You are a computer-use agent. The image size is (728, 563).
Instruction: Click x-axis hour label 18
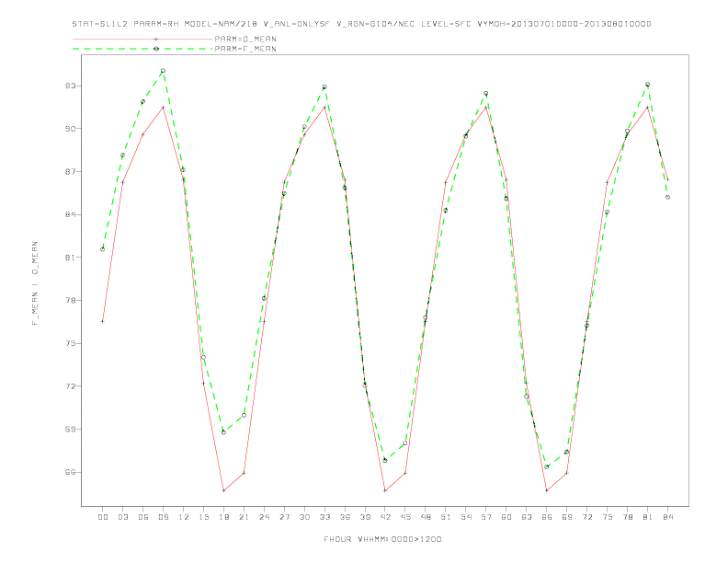[223, 517]
